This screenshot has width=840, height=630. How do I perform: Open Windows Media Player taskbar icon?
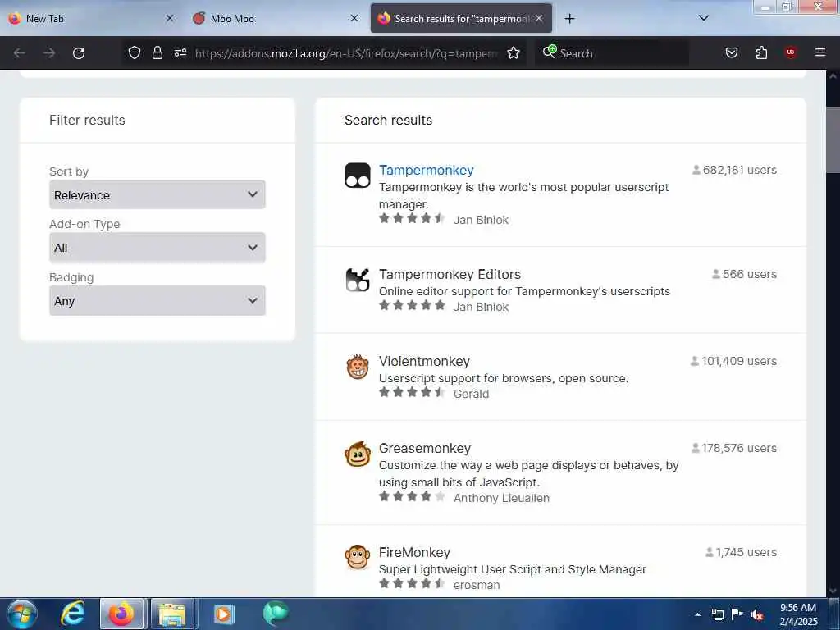[x=223, y=614]
